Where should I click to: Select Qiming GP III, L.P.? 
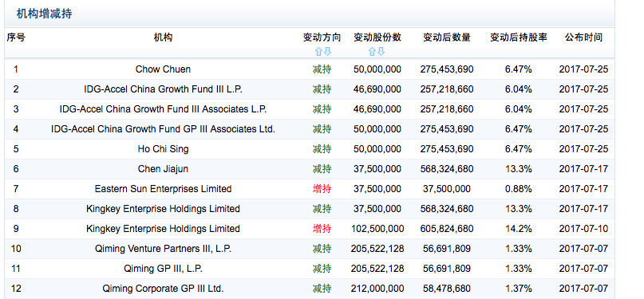pyautogui.click(x=163, y=269)
